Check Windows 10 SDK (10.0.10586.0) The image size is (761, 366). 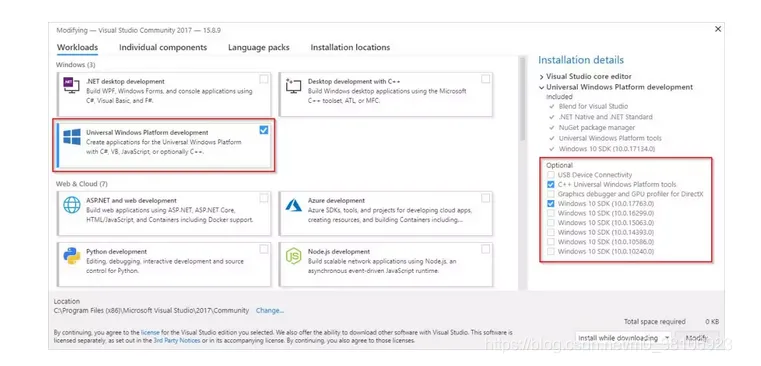pos(550,242)
